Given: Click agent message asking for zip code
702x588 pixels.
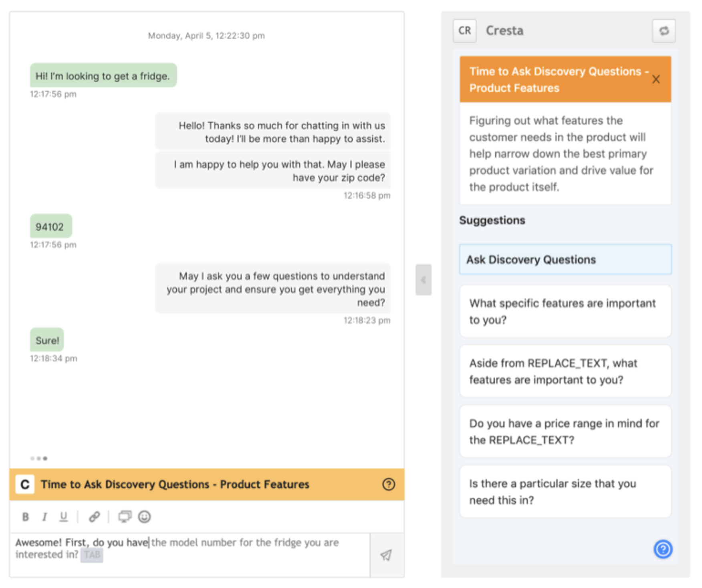Looking at the screenshot, I should coord(273,170).
